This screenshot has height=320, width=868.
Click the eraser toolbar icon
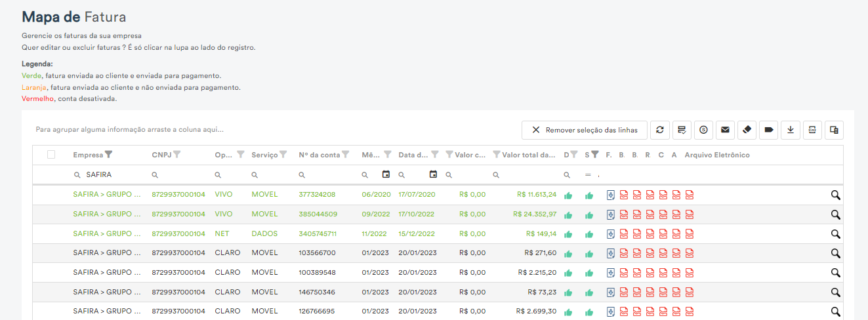click(x=747, y=130)
